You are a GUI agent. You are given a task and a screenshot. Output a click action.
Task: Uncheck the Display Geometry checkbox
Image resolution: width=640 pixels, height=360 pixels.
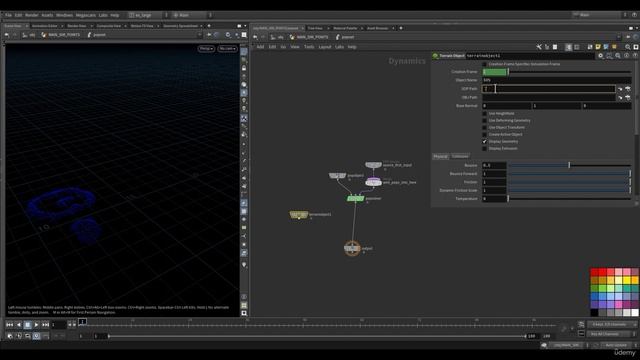tap(484, 141)
